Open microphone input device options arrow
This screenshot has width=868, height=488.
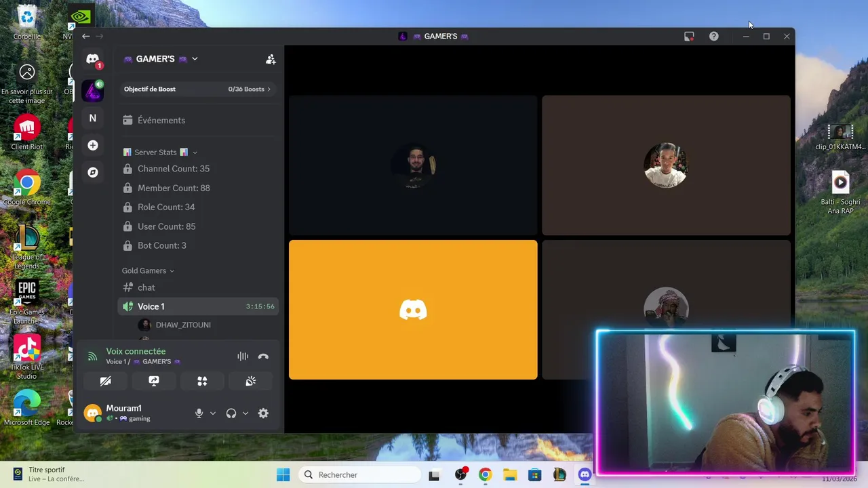pyautogui.click(x=212, y=413)
